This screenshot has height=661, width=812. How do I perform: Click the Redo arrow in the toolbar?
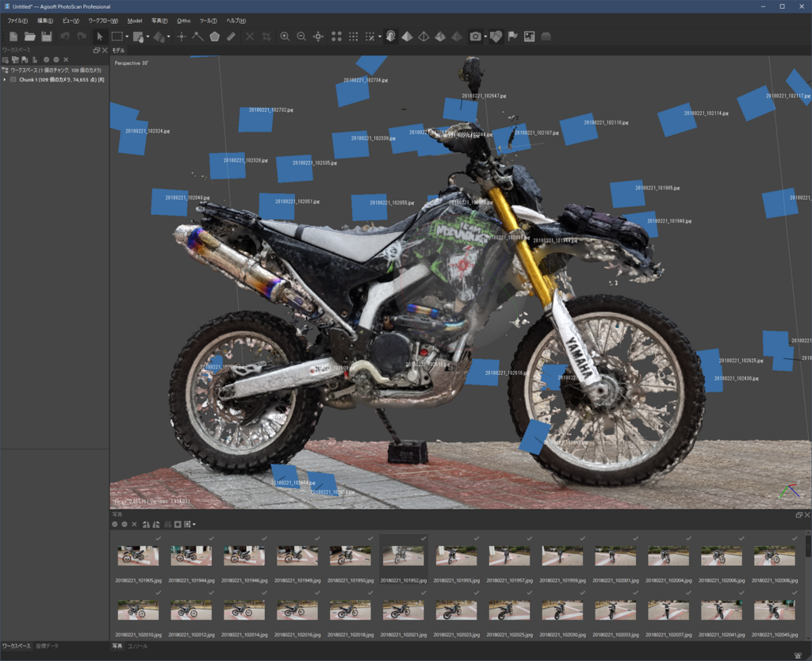(82, 36)
